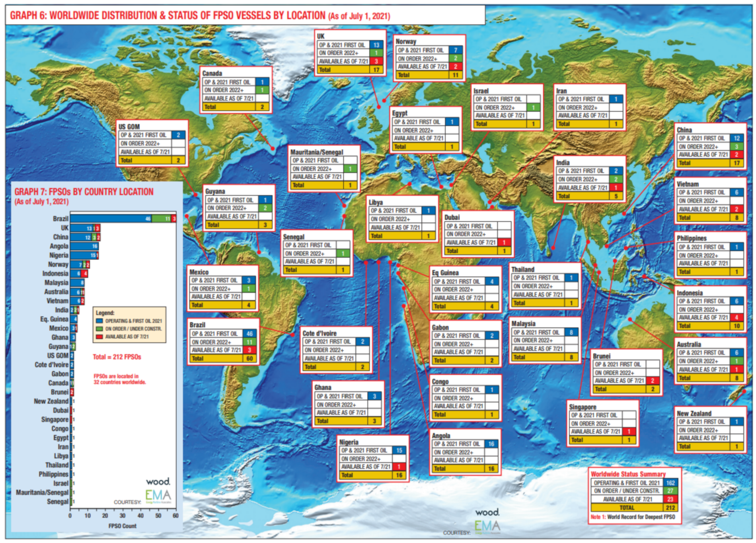
Task: Select the UK box title on the map
Action: click(x=321, y=36)
